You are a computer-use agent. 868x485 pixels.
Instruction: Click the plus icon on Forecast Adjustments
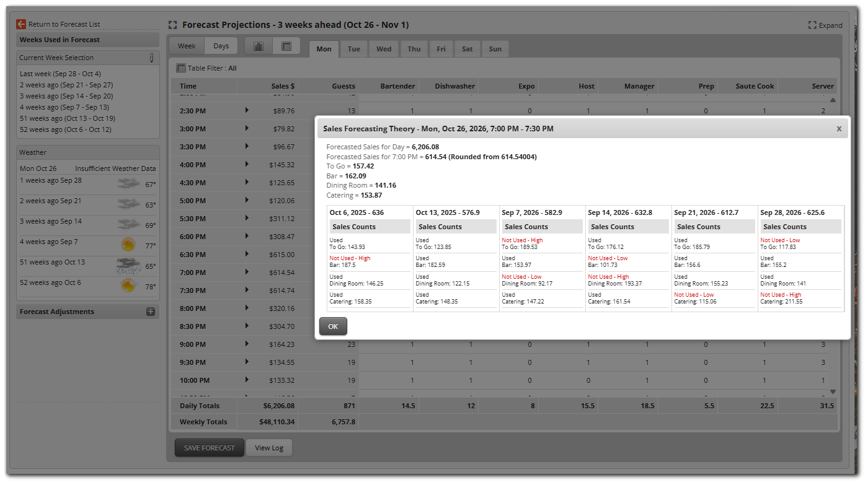coord(150,312)
